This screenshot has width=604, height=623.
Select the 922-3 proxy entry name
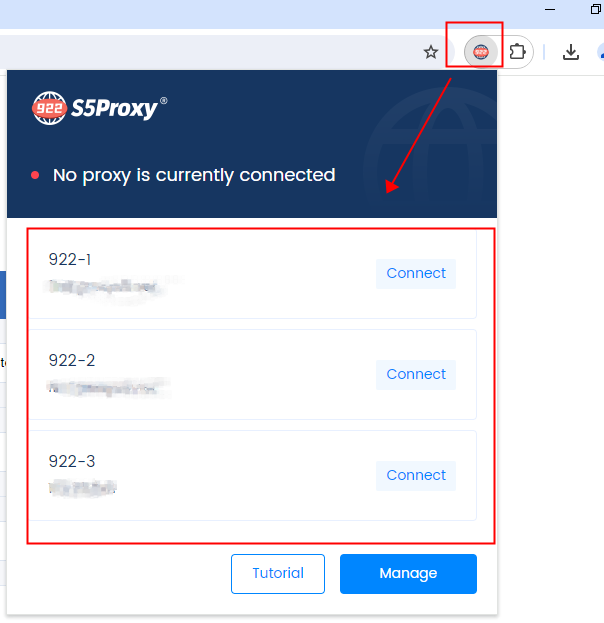(x=72, y=461)
